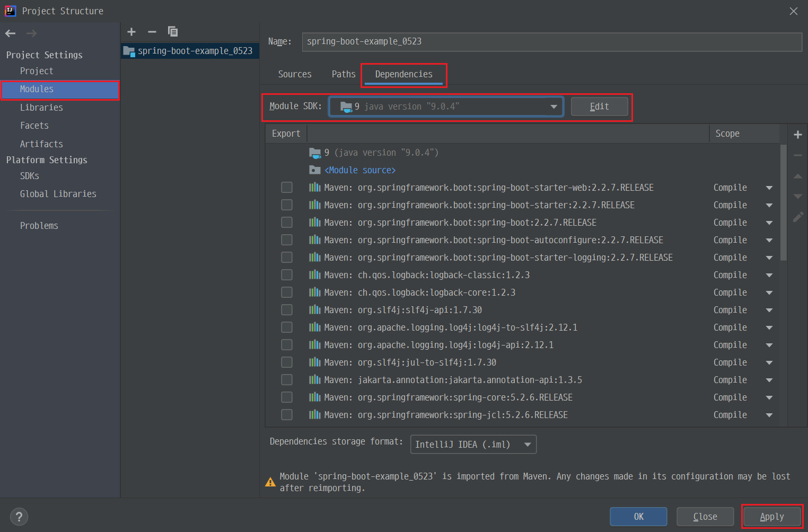
Task: Remove dependency with minus icon beside table
Action: [797, 155]
